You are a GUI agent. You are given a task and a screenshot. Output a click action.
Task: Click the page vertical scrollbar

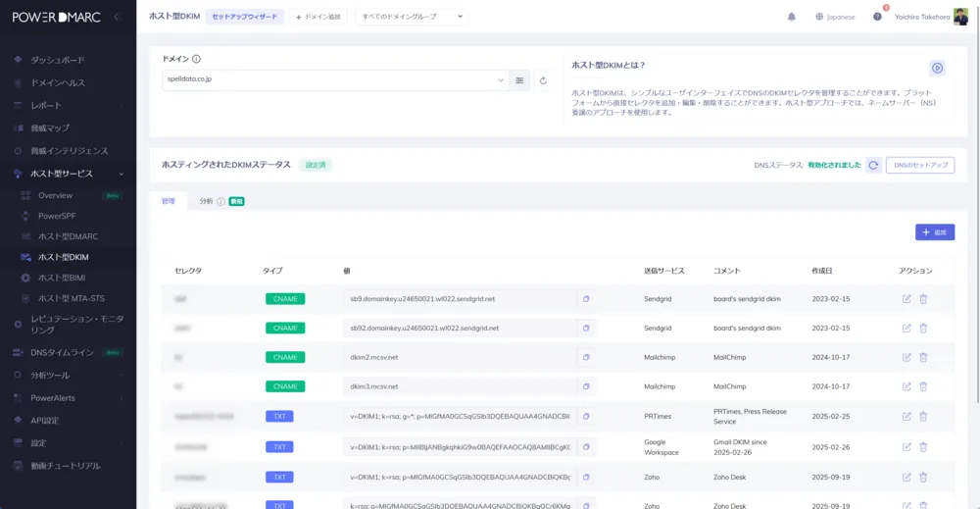click(977, 206)
